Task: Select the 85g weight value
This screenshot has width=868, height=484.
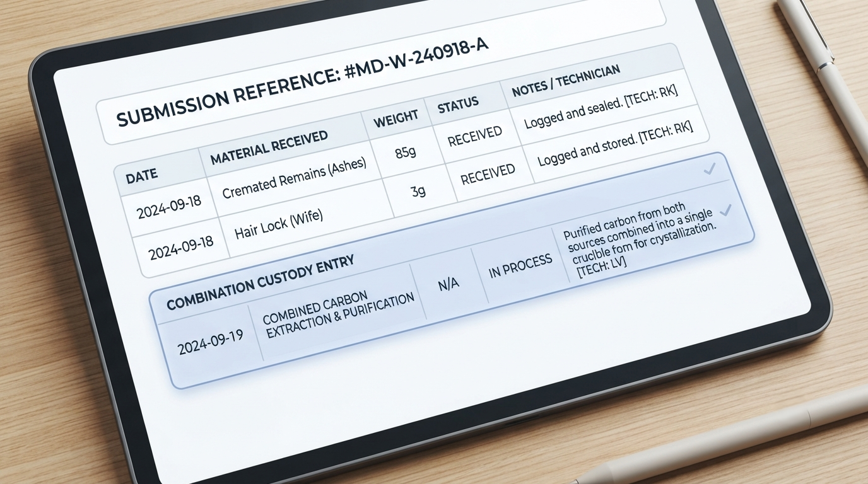Action: pos(404,152)
